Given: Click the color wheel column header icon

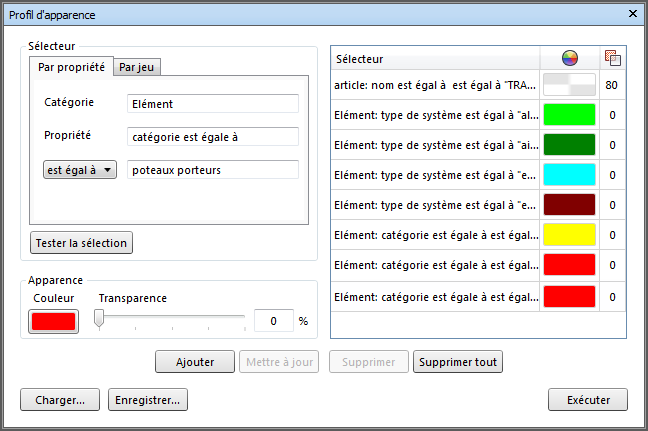Looking at the screenshot, I should pyautogui.click(x=570, y=58).
